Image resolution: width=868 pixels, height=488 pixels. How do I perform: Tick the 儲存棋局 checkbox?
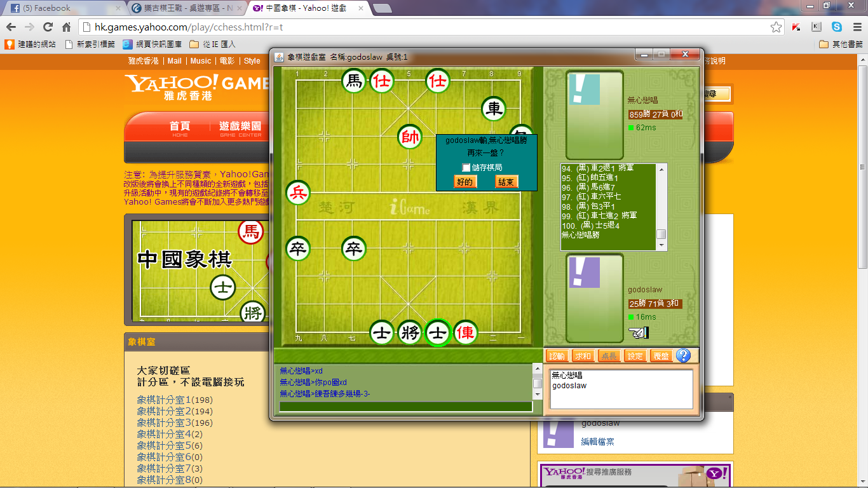[x=466, y=168]
